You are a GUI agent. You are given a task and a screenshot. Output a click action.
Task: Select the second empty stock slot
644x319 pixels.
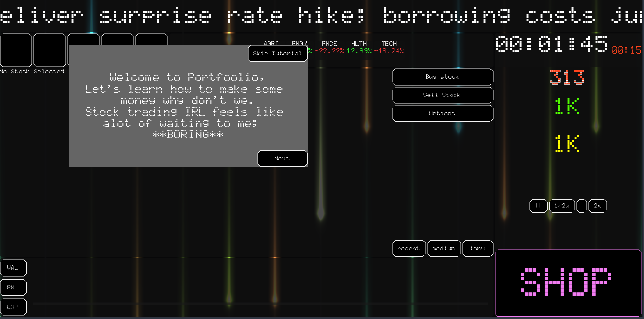tap(50, 50)
